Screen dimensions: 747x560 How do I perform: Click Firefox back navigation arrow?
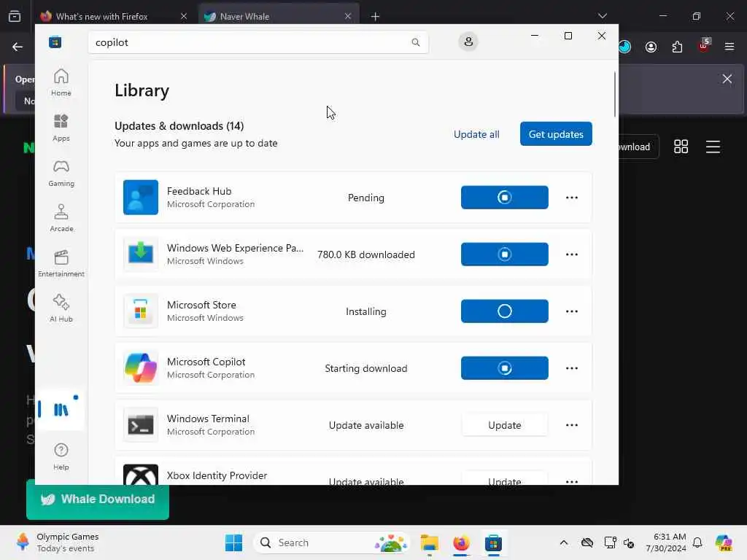[x=18, y=47]
